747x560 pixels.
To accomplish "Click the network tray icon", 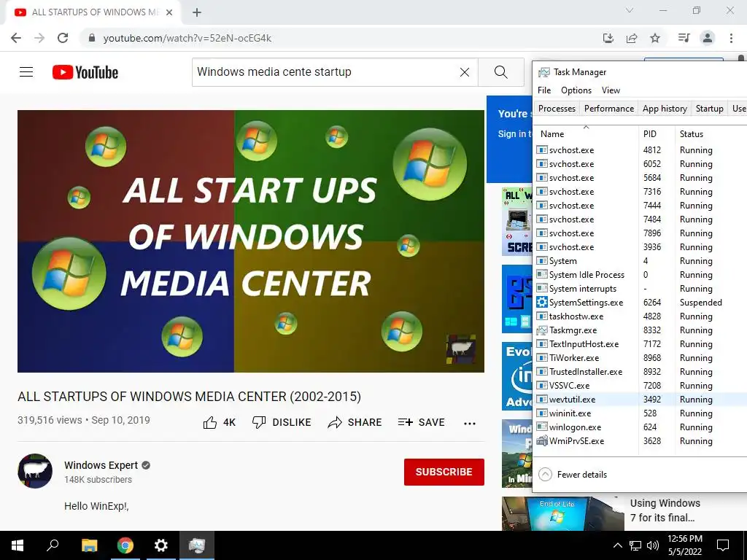I will point(635,545).
